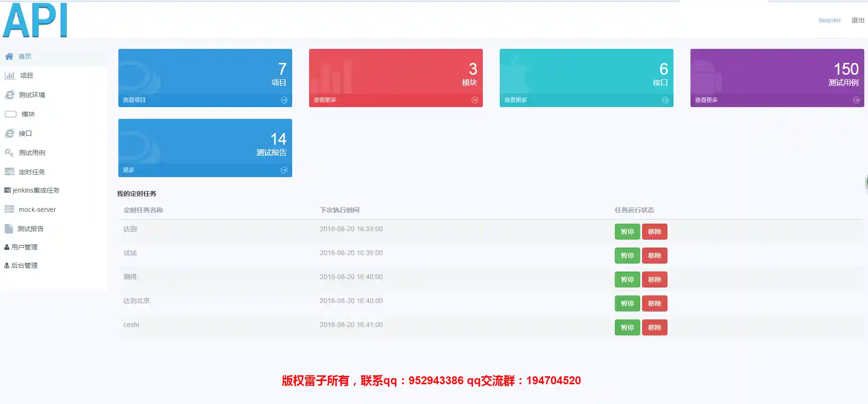Click the server icon beside mock-server
Viewport: 868px width, 404px height.
(x=9, y=210)
